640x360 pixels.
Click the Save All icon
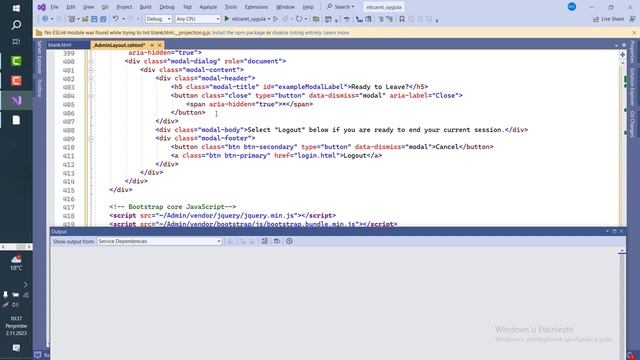pyautogui.click(x=103, y=19)
